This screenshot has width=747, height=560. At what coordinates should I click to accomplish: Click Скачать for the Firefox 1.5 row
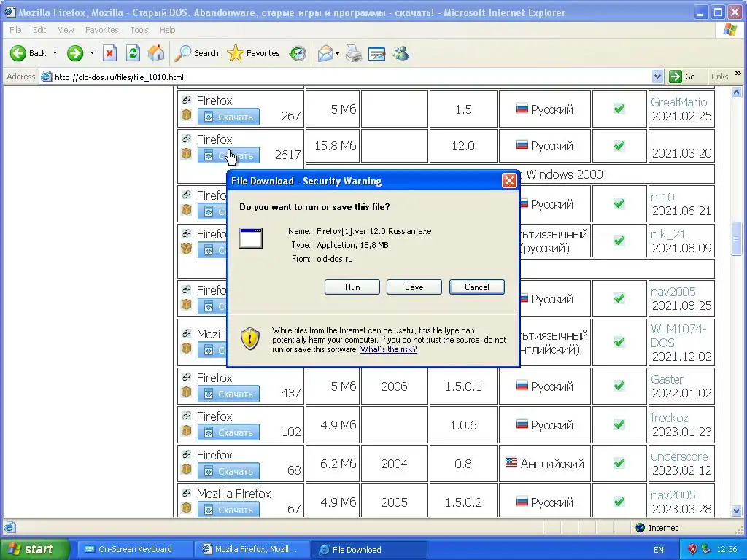tap(228, 117)
